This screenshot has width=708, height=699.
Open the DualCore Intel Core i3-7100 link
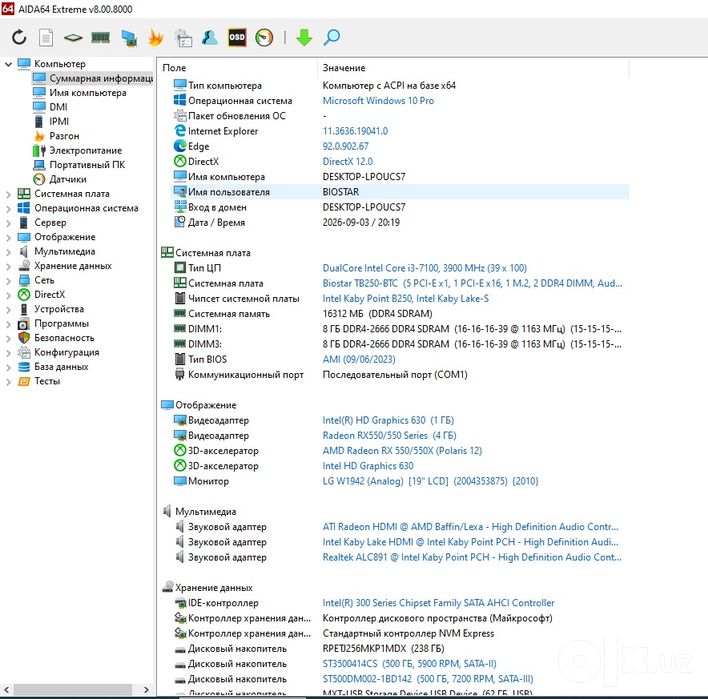(x=424, y=268)
